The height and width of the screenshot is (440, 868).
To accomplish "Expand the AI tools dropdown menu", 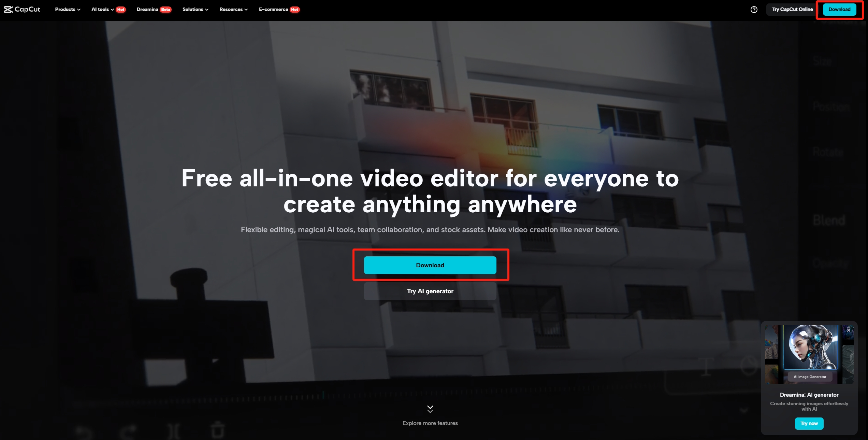I will tap(102, 9).
